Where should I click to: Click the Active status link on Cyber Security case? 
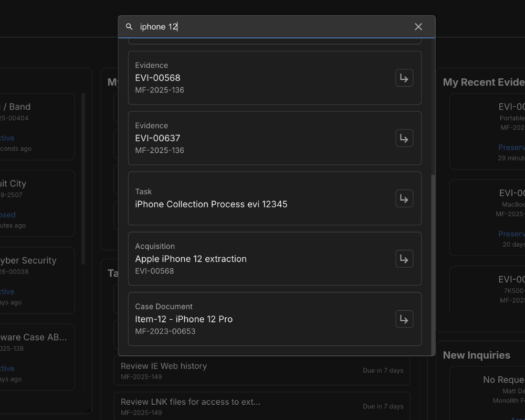(4, 291)
